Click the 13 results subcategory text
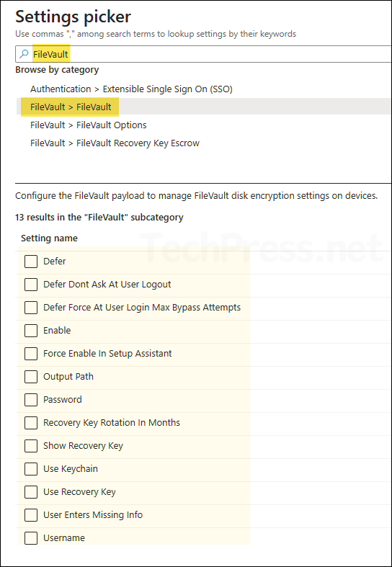This screenshot has height=567, width=392. coord(99,218)
